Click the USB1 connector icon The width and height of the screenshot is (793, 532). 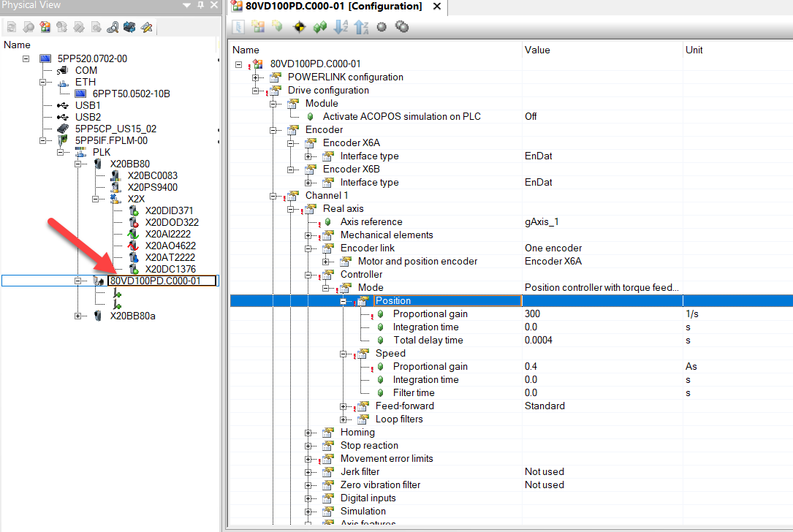63,106
